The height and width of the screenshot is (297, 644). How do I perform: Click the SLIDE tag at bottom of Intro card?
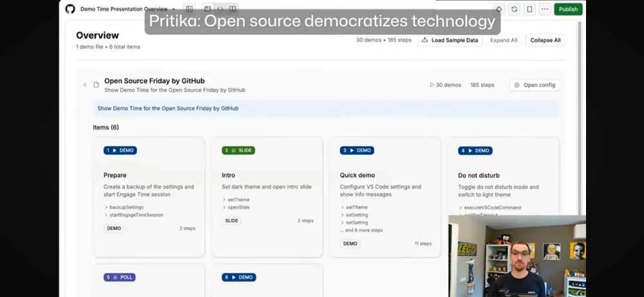232,220
